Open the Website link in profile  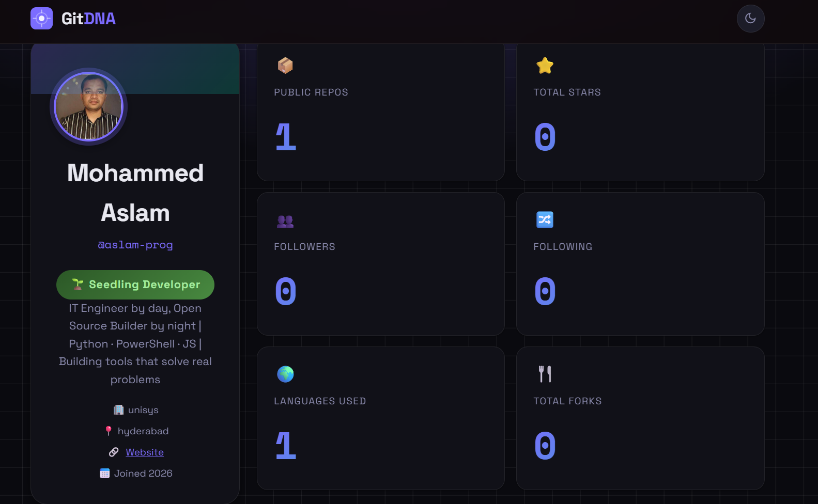pyautogui.click(x=145, y=452)
